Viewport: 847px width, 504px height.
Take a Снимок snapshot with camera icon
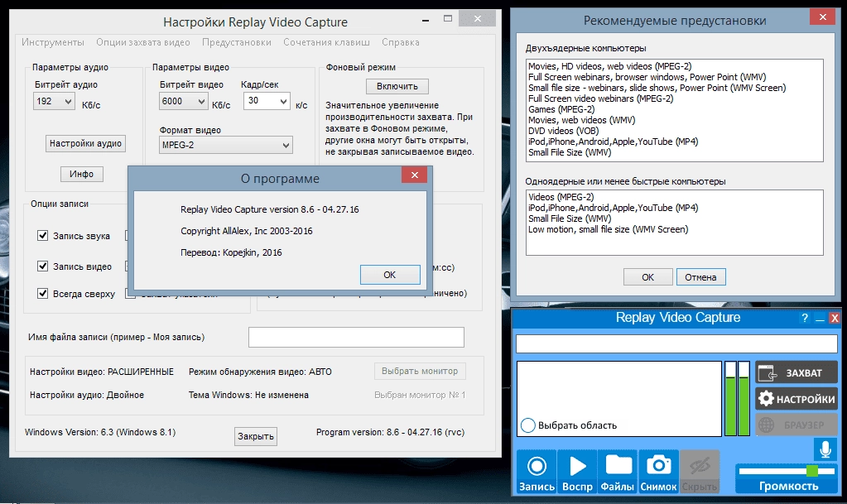tap(658, 471)
